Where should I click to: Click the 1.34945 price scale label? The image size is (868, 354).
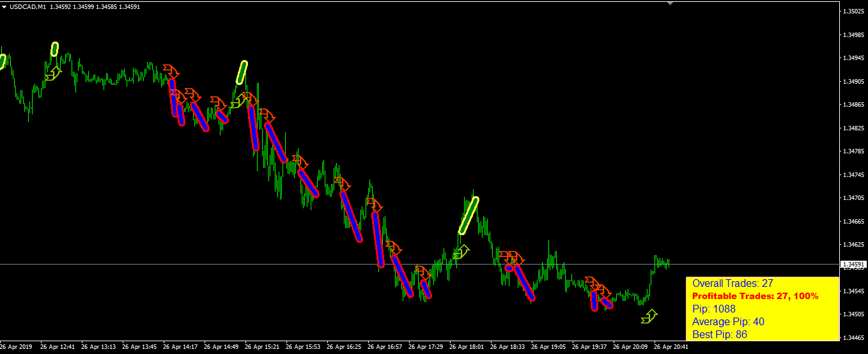pyautogui.click(x=853, y=58)
